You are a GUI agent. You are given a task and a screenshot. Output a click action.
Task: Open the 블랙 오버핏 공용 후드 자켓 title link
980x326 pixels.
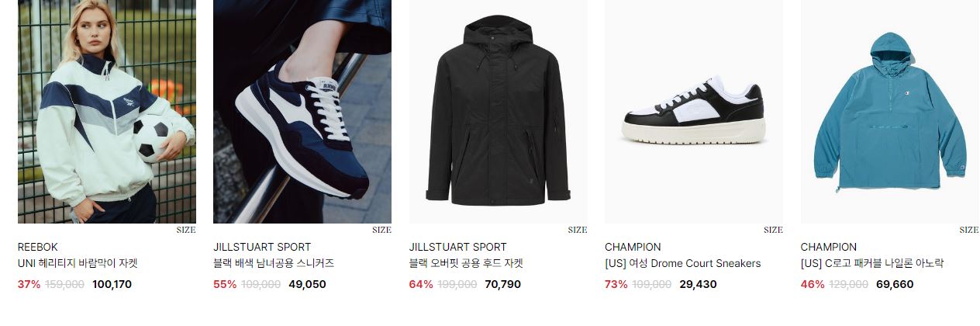466,264
